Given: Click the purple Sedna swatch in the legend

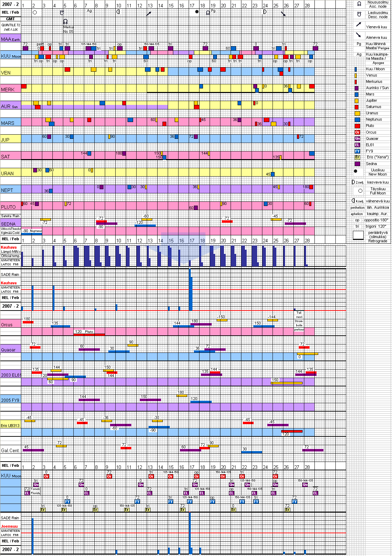Looking at the screenshot, I should pyautogui.click(x=357, y=164).
